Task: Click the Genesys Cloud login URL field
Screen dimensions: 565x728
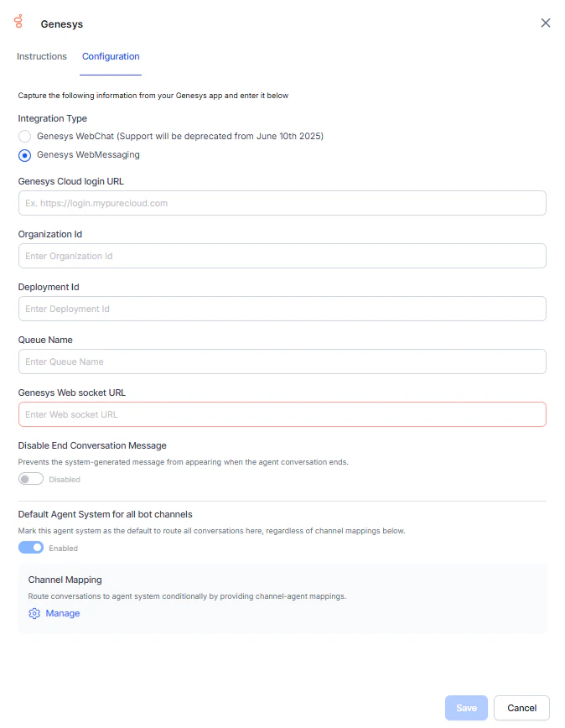Action: click(x=282, y=203)
